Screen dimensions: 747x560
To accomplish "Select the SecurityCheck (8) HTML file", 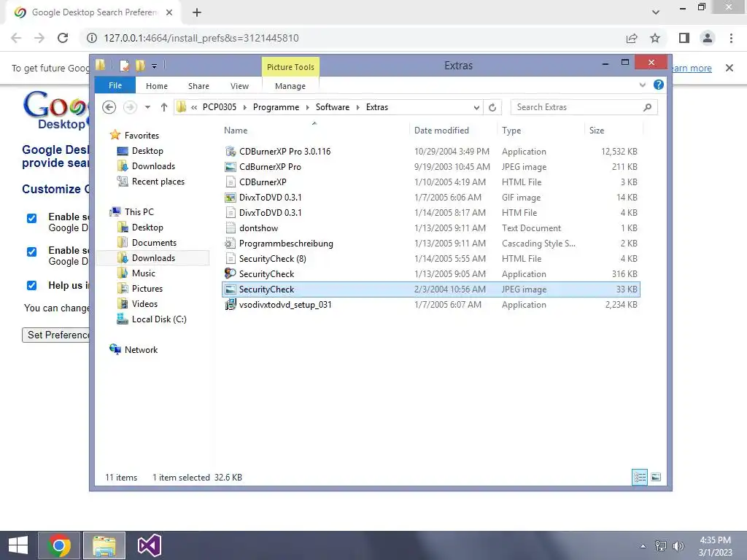I will (431, 259).
